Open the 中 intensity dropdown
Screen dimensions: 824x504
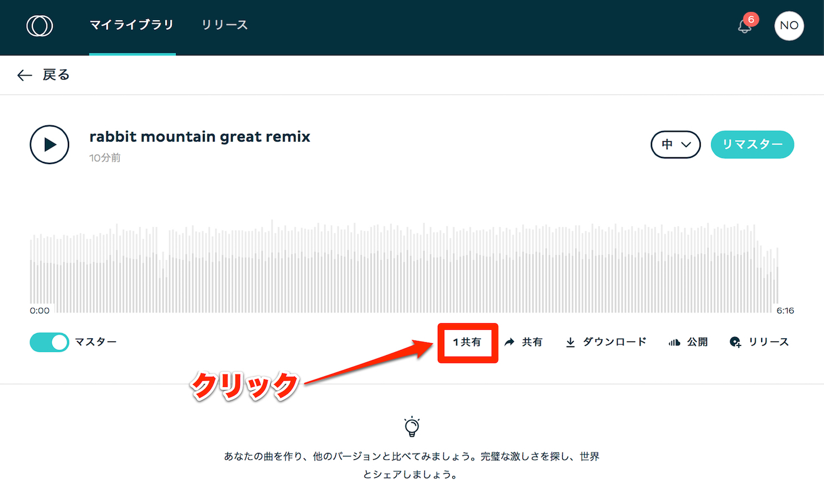[x=675, y=144]
